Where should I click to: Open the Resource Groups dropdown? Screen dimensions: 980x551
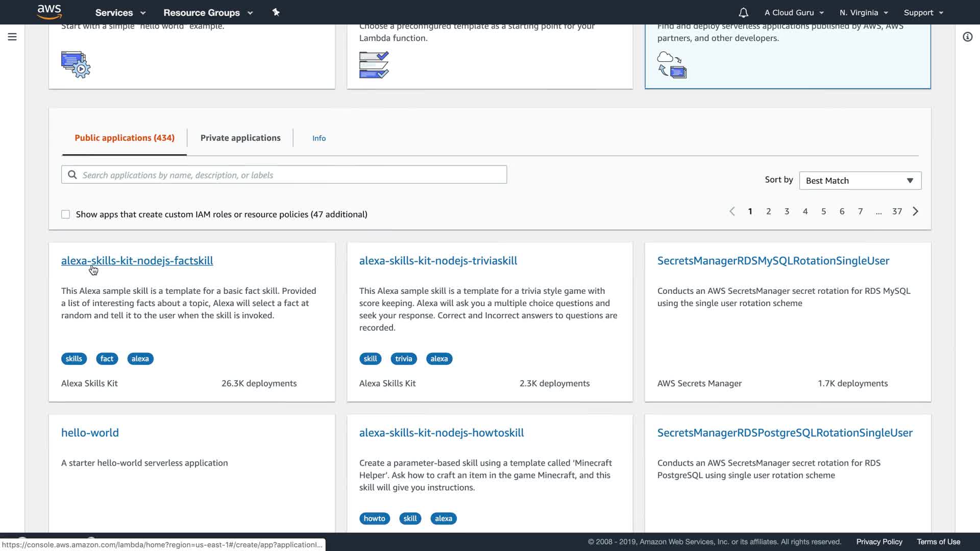[x=208, y=13]
